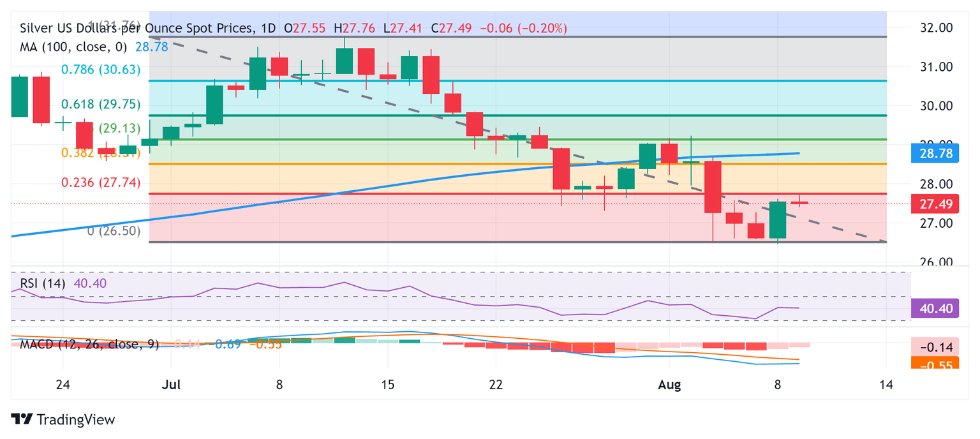Select the 0 (26.50) Fibonacci label
This screenshot has width=980, height=439.
(x=114, y=231)
